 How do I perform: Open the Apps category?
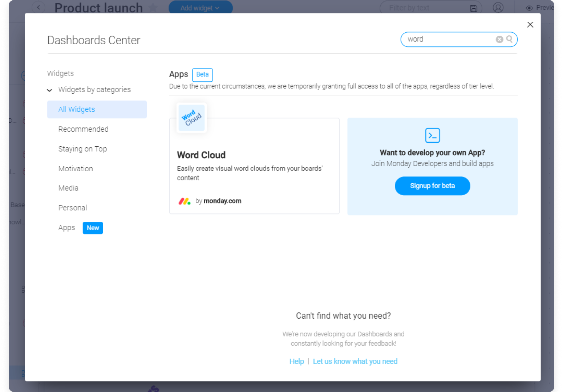pyautogui.click(x=67, y=228)
